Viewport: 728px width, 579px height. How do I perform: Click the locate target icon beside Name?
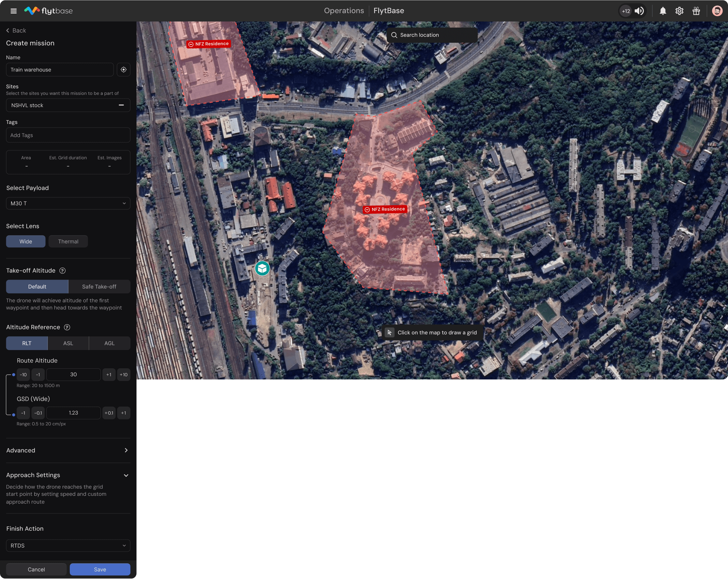coord(124,69)
